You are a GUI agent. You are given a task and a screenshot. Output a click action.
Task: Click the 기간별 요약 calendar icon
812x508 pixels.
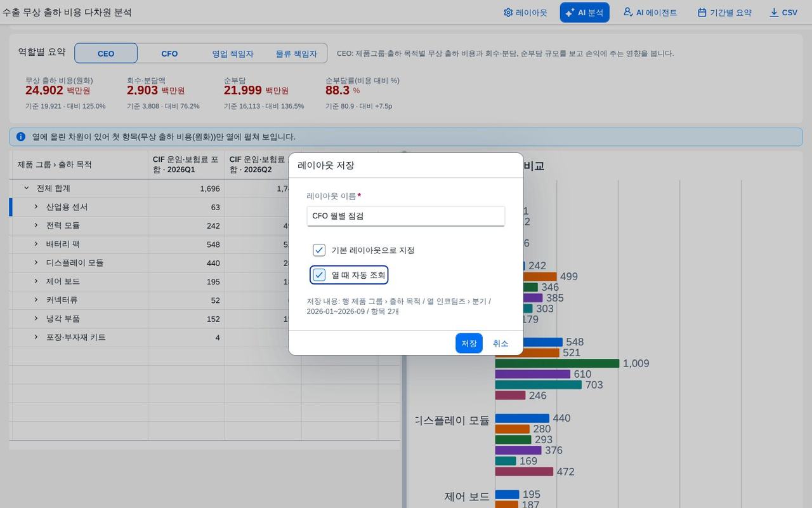pyautogui.click(x=702, y=13)
